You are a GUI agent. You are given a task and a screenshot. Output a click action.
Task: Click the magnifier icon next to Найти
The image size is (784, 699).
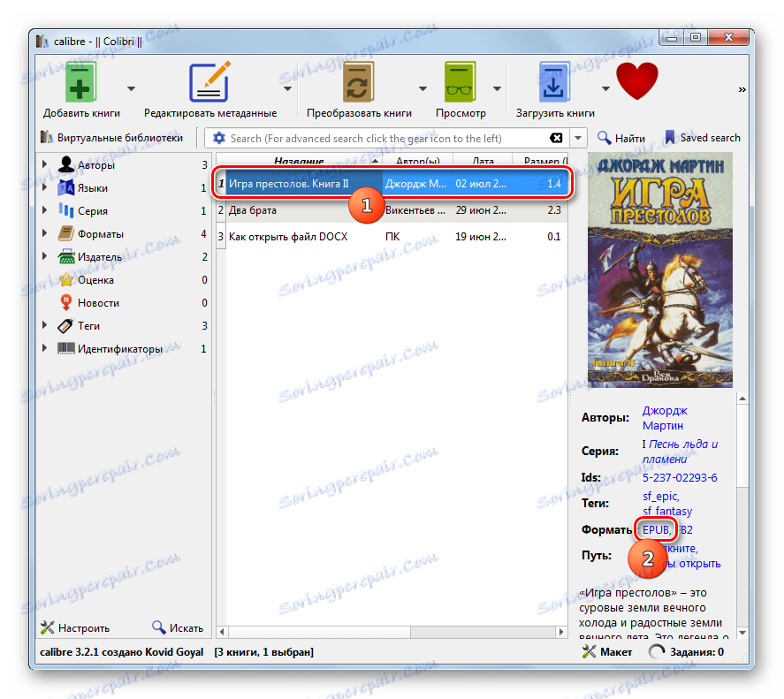(x=604, y=138)
